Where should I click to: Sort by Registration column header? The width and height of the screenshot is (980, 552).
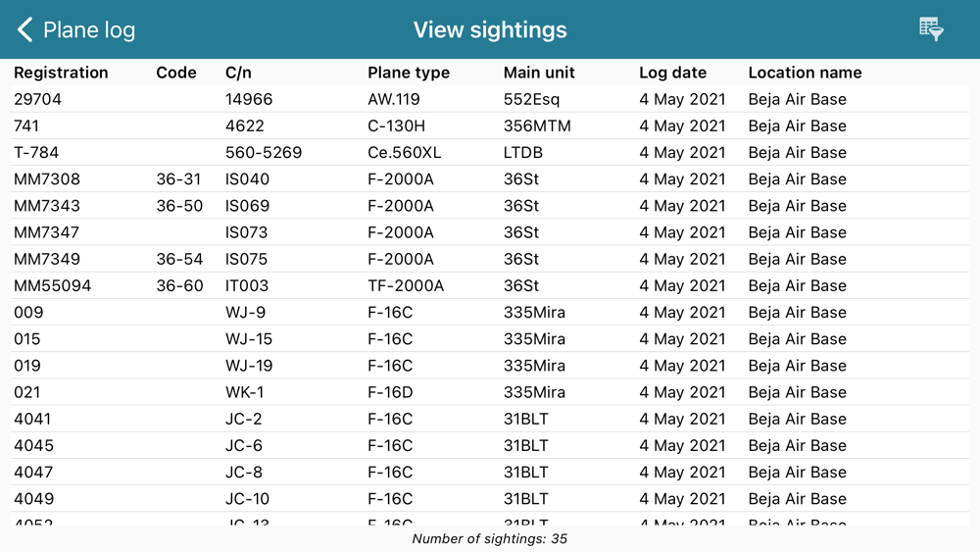click(61, 73)
